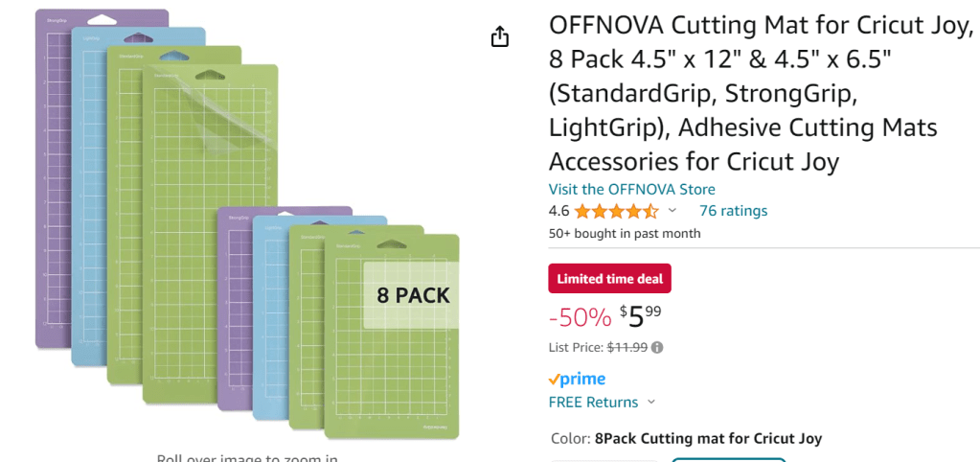
Task: Click the red Limited time deal badge
Action: pyautogui.click(x=609, y=278)
